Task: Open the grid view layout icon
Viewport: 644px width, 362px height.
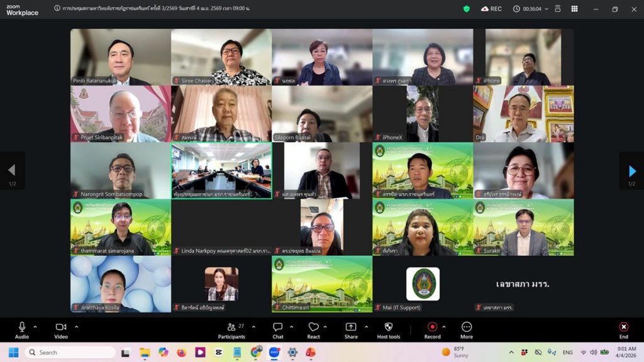Action: coord(574,9)
